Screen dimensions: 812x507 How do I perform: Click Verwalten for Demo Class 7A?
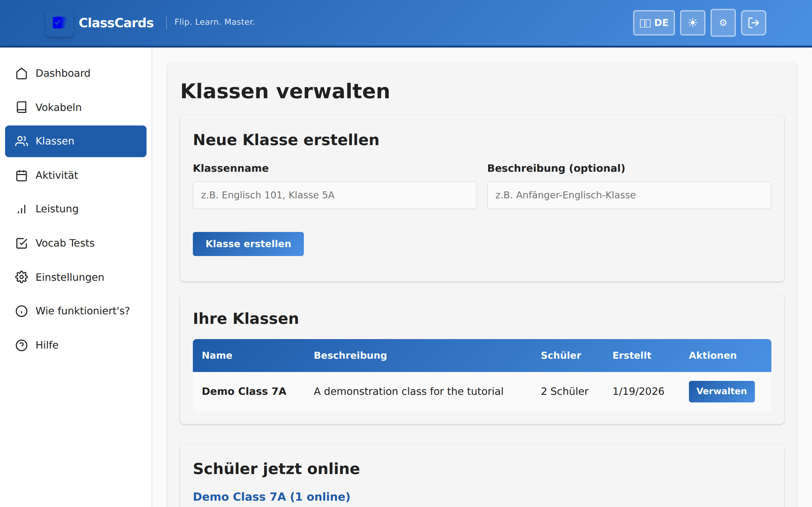click(x=721, y=391)
